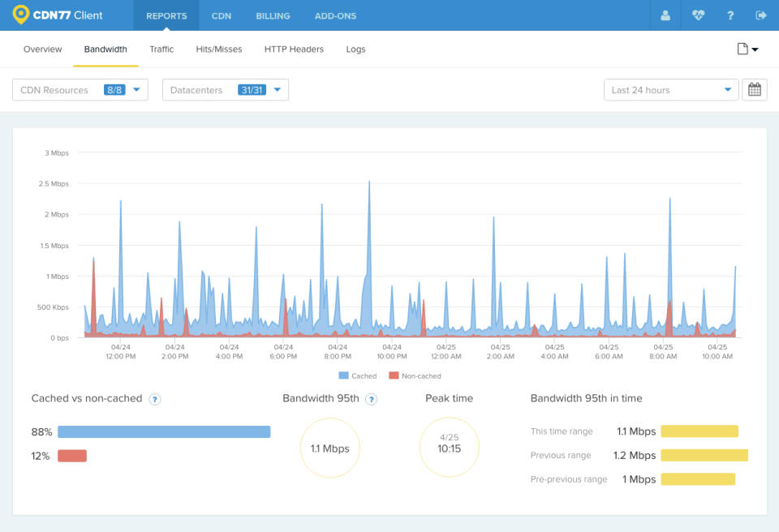Switch to the Traffic tab
Viewport: 779px width, 532px height.
161,49
